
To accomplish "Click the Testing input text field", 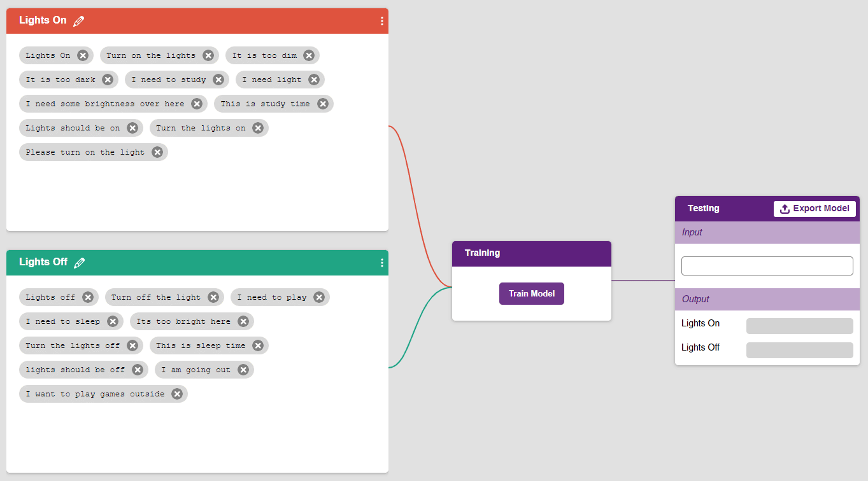I will [x=767, y=266].
